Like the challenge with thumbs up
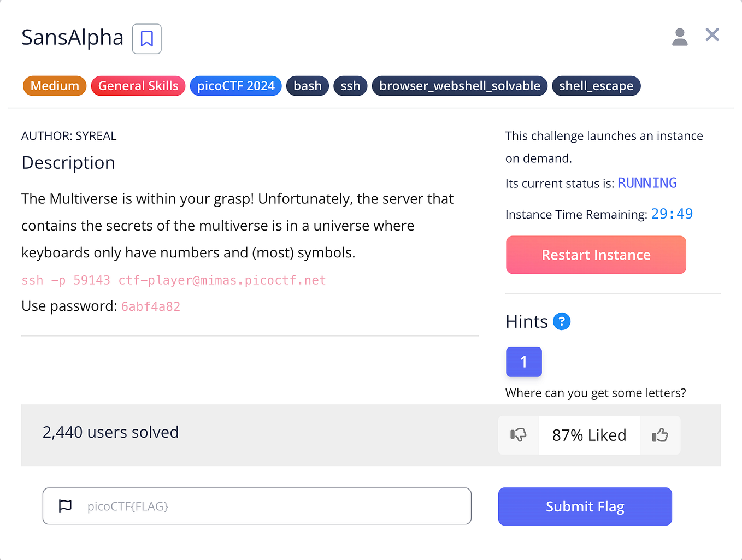Screen dimensions: 742x560 (660, 435)
